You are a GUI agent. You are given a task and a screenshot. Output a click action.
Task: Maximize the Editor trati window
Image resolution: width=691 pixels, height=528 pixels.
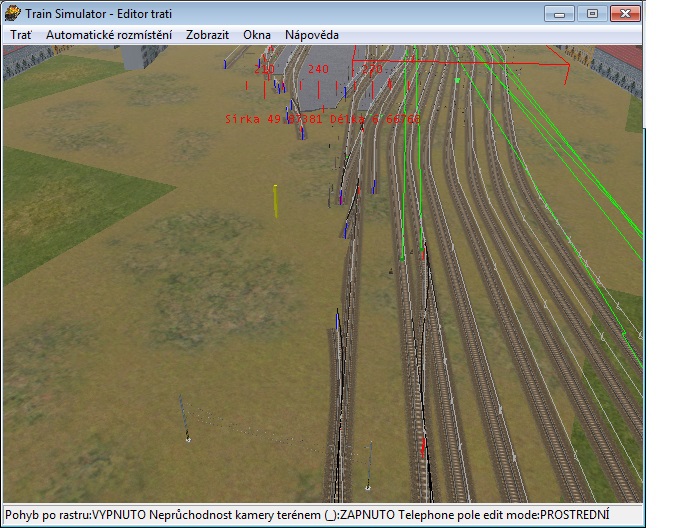591,13
